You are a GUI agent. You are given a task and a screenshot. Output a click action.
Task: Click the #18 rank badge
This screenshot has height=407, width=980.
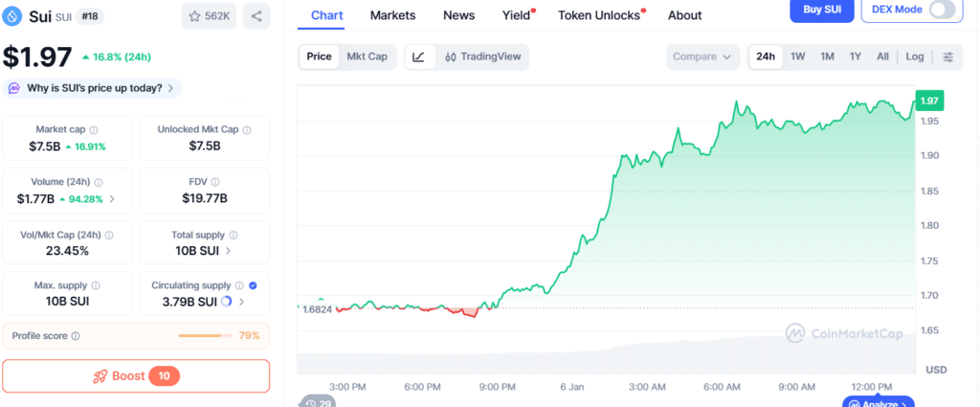tap(90, 17)
